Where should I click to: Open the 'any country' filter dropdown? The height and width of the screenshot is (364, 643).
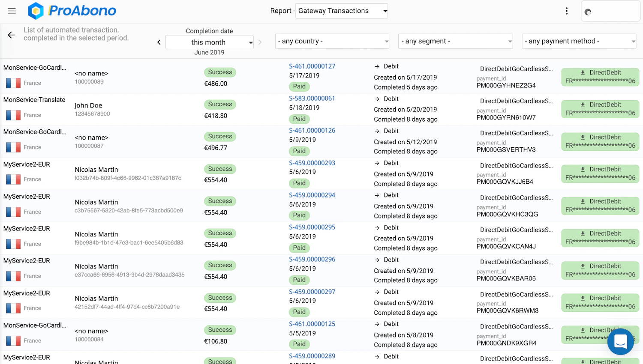tap(332, 41)
